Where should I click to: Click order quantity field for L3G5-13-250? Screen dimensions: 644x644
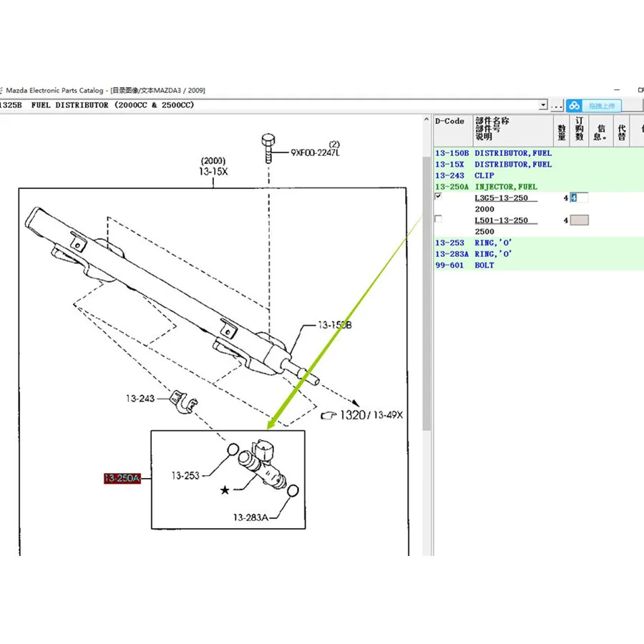click(579, 198)
